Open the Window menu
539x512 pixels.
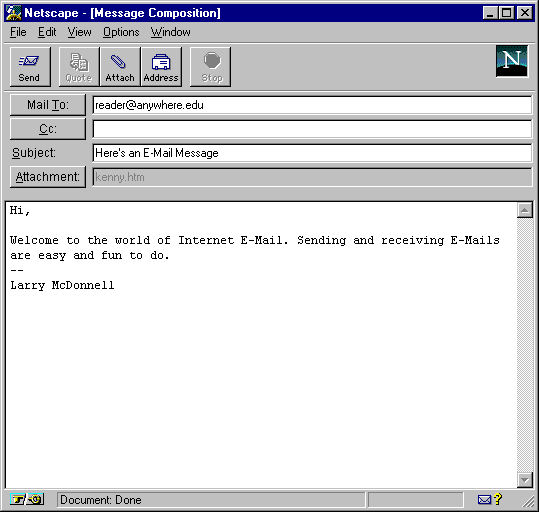(170, 32)
